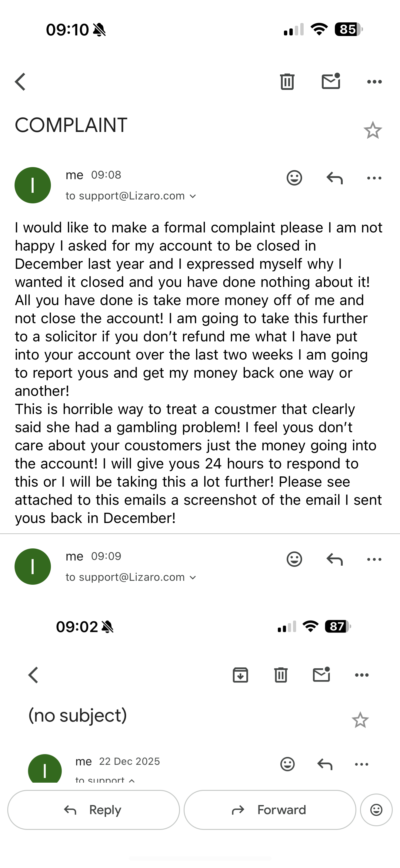Delete the COMPLAINT email thread
The image size is (400, 868).
click(287, 81)
